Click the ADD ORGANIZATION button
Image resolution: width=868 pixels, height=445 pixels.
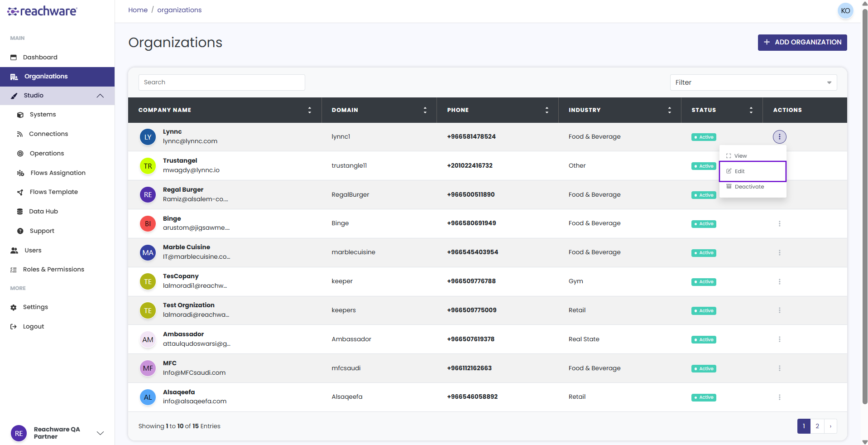coord(802,42)
